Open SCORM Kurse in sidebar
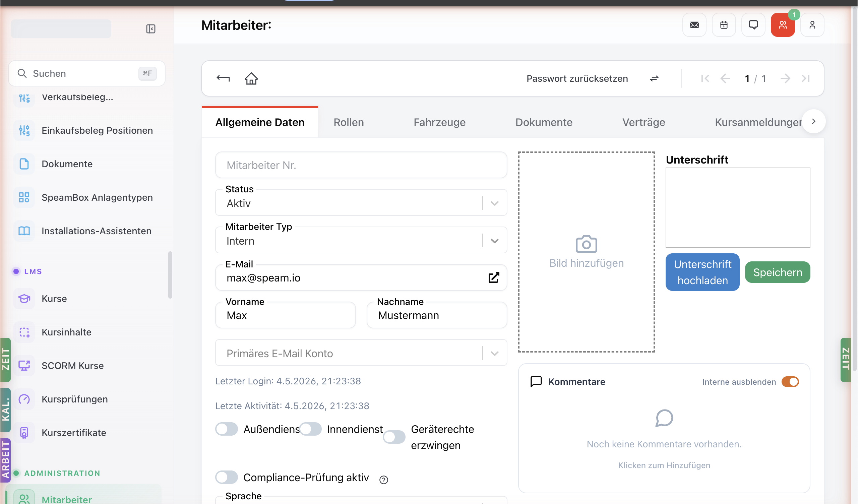The width and height of the screenshot is (858, 504). click(87, 365)
